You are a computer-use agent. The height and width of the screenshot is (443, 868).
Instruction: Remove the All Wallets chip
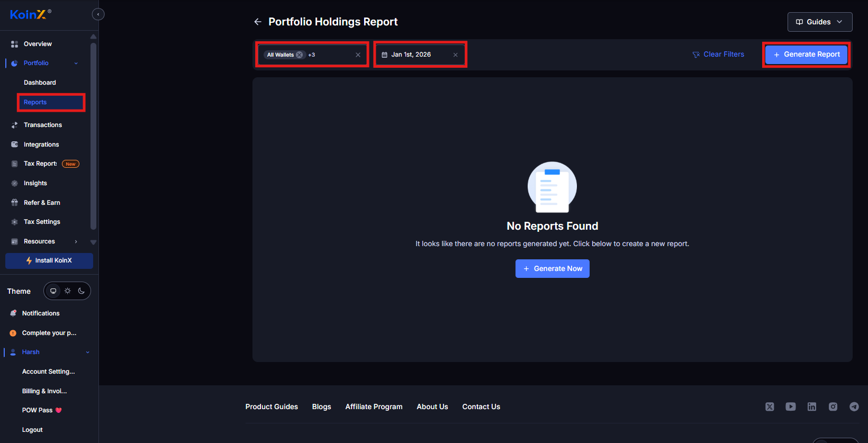pos(300,55)
